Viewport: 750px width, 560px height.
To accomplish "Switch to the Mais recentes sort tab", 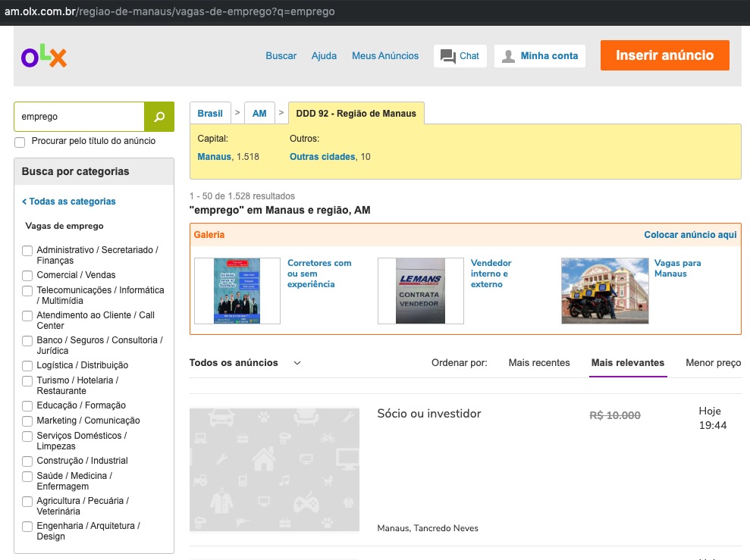I will tap(538, 363).
